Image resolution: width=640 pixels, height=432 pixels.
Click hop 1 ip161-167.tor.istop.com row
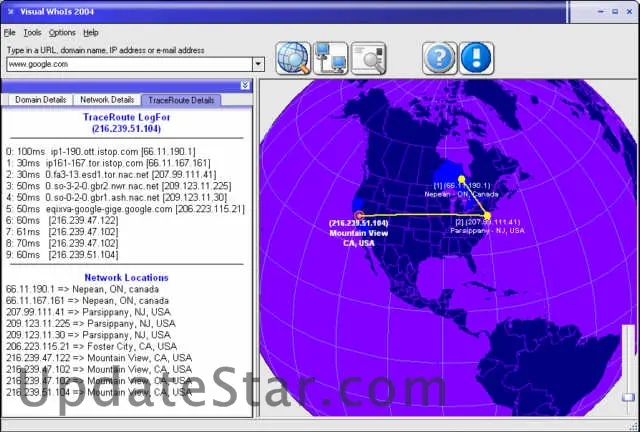tap(108, 163)
